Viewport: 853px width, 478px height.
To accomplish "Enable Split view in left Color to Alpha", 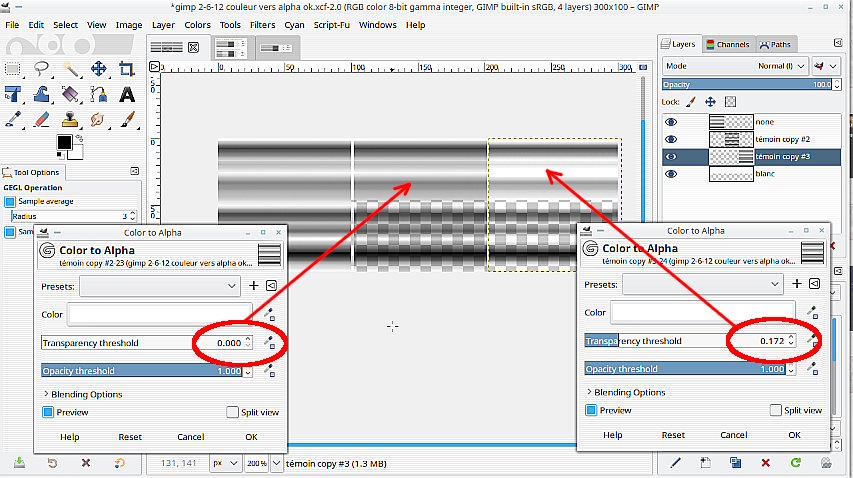I will (x=232, y=412).
